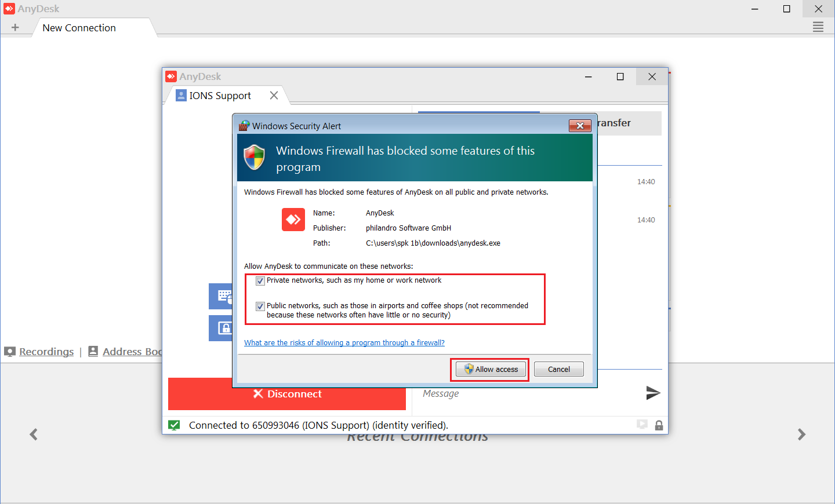The width and height of the screenshot is (835, 504).
Task: Toggle Public networks checkbox
Action: click(260, 306)
